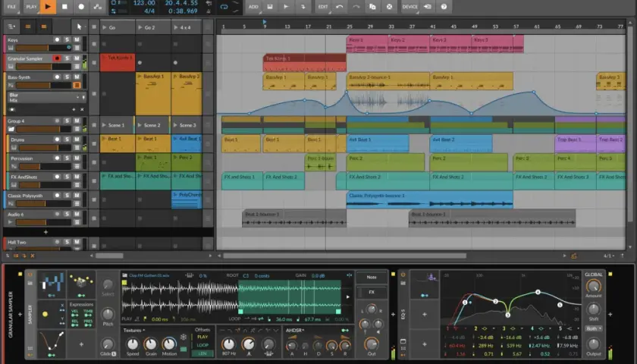
Task: Click the tempo value 123.00
Action: [x=144, y=3]
